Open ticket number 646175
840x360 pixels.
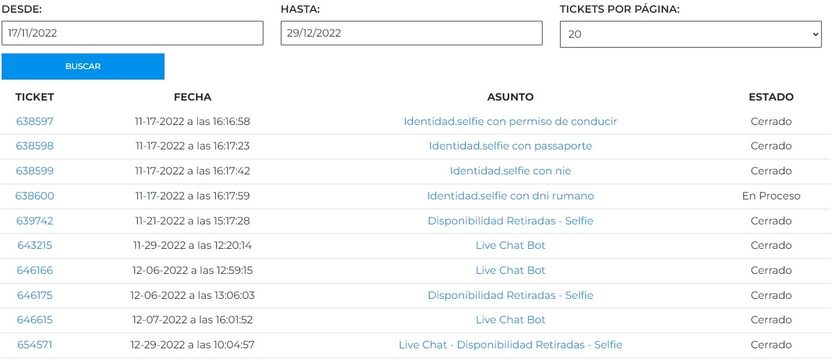click(35, 296)
